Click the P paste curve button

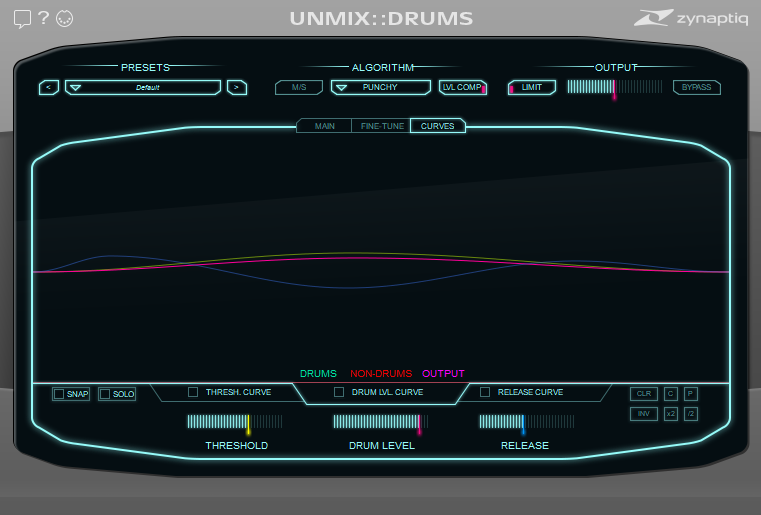coord(691,394)
